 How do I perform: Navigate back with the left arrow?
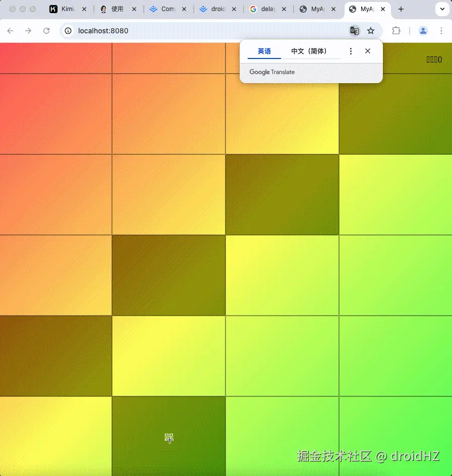10,31
